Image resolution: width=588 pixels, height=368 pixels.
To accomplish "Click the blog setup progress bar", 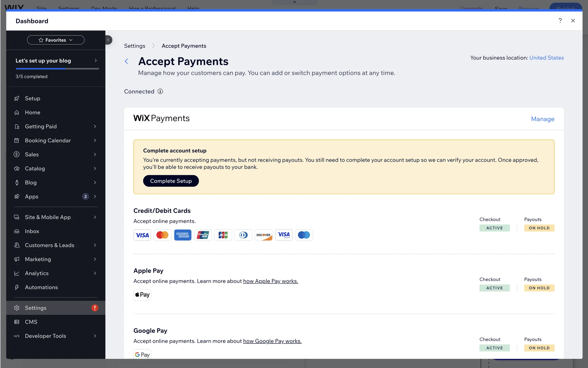I will click(57, 69).
